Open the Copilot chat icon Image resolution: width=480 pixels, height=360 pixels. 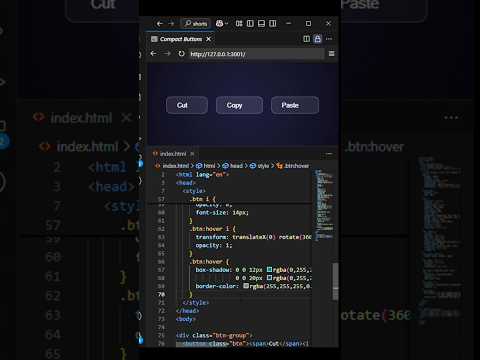click(219, 23)
